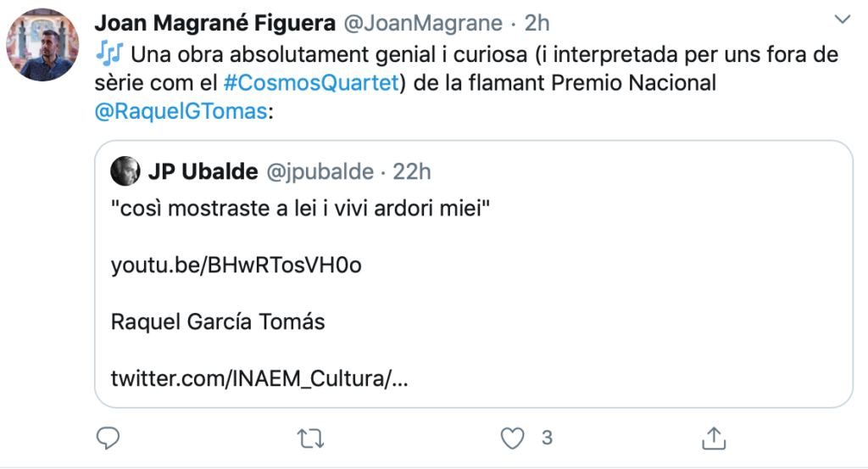The width and height of the screenshot is (868, 469).
Task: Click the 22h quoted tweet timestamp
Action: pos(413,172)
